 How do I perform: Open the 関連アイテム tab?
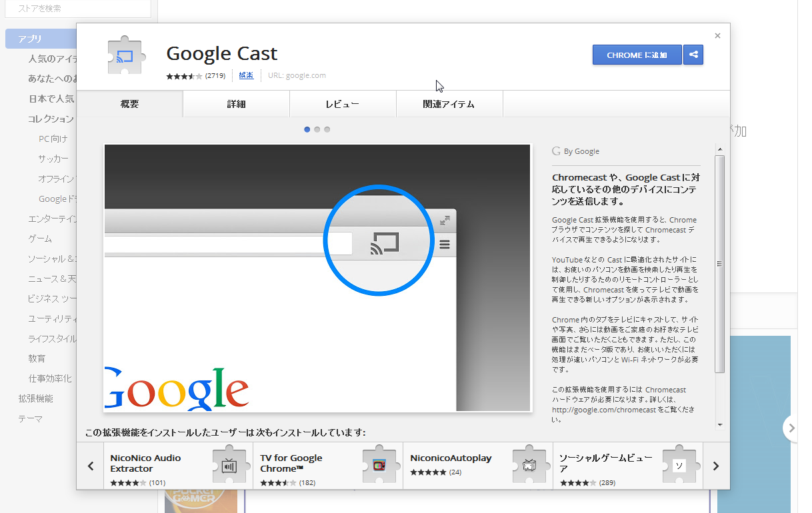pyautogui.click(x=449, y=104)
